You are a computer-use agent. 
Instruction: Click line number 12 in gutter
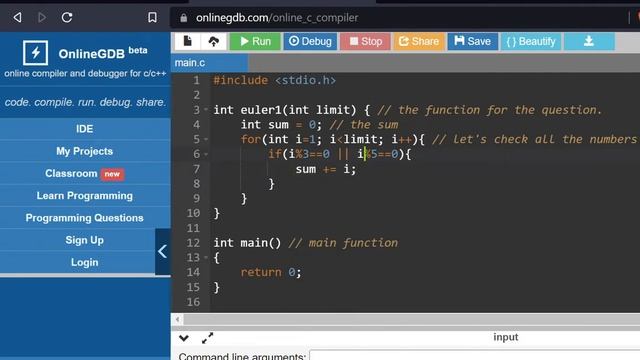193,243
